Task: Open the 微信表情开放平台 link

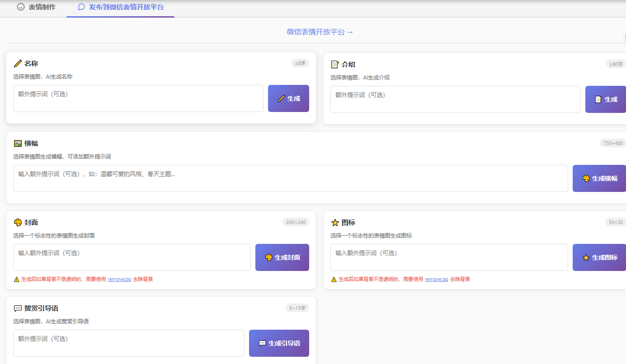Action: 320,32
